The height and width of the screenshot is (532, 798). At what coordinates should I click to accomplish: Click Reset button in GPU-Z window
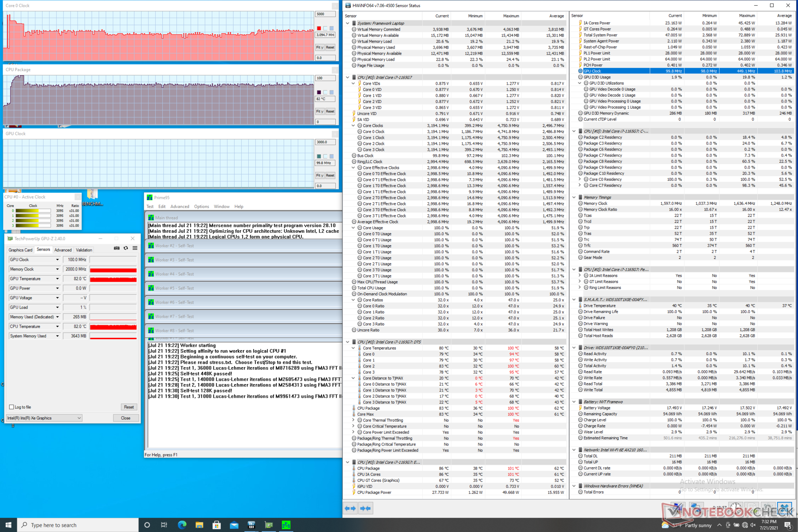tap(129, 407)
